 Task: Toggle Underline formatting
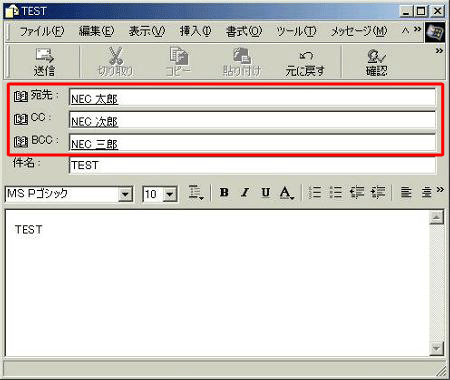click(x=266, y=192)
